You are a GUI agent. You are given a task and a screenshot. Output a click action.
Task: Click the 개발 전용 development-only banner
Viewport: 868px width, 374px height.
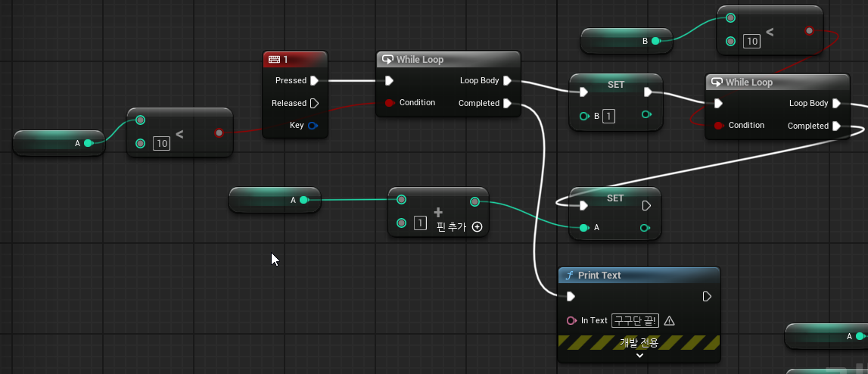(x=639, y=342)
